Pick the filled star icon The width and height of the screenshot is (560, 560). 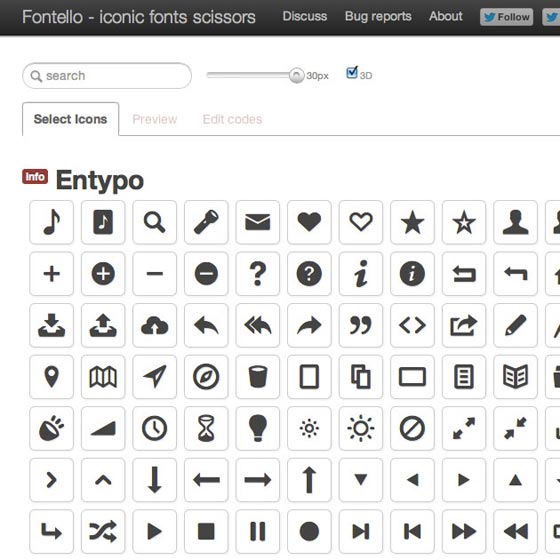pyautogui.click(x=412, y=222)
